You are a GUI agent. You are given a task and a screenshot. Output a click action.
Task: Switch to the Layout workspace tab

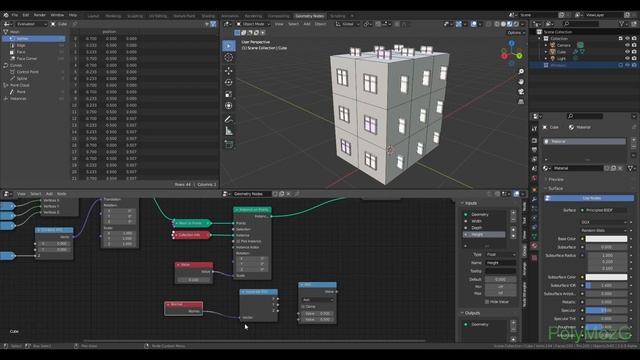93,16
